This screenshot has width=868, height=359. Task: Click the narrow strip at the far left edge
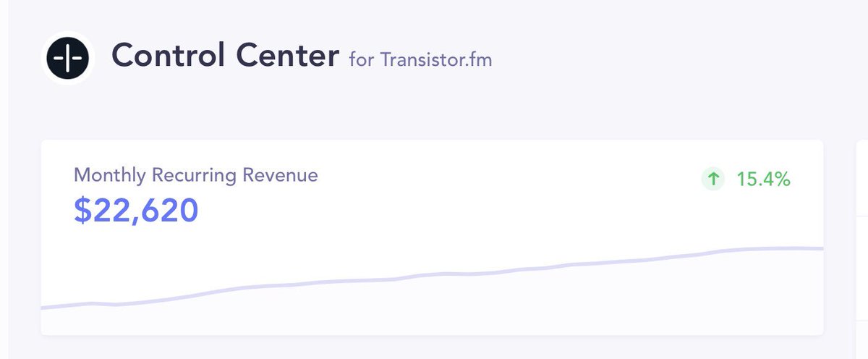coord(4,181)
